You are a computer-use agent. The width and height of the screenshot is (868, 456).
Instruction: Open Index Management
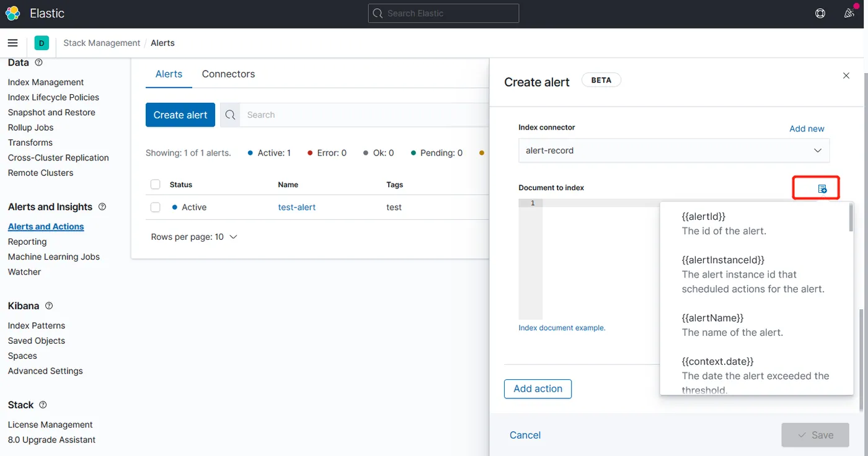pyautogui.click(x=46, y=82)
